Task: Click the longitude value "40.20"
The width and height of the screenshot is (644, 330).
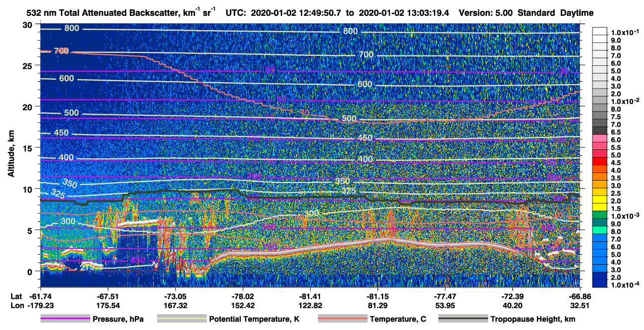Action: coord(513,306)
